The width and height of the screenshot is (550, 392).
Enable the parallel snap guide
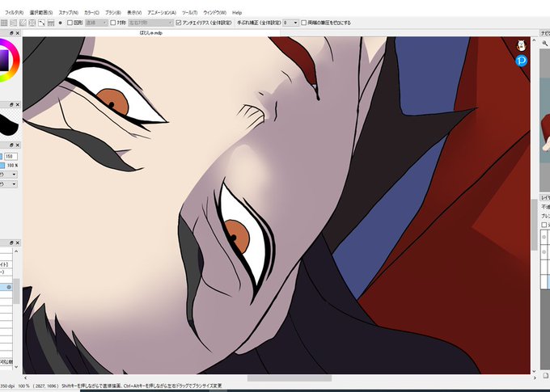point(13,23)
